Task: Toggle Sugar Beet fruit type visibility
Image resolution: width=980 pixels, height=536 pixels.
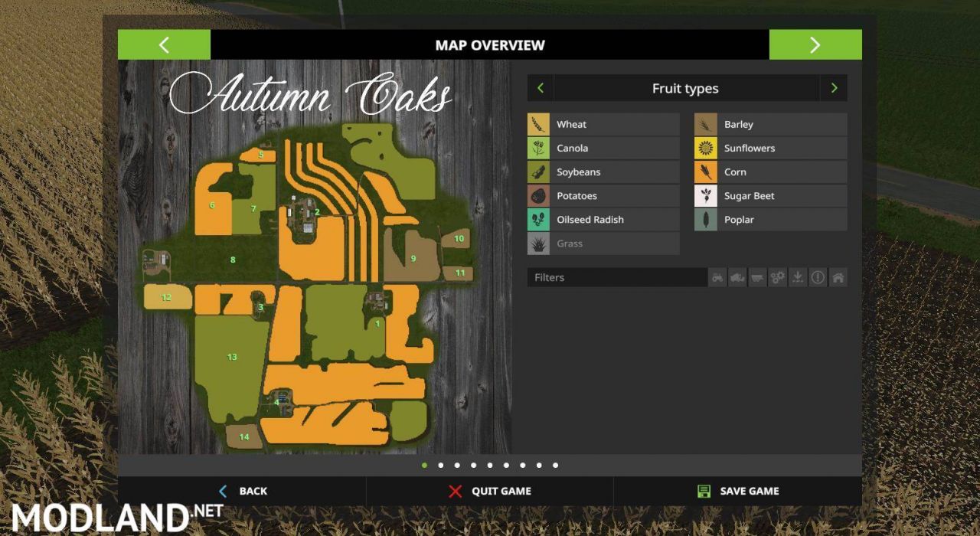Action: [771, 196]
